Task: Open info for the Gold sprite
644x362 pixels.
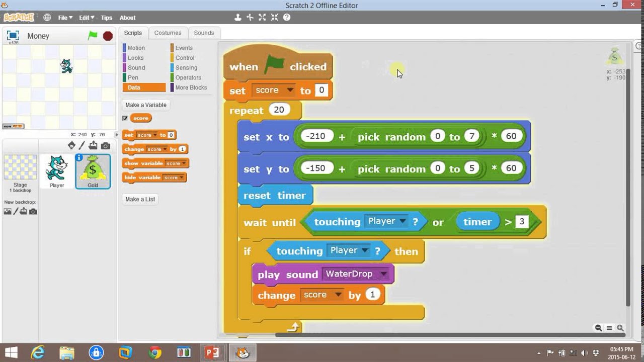Action: (79, 158)
